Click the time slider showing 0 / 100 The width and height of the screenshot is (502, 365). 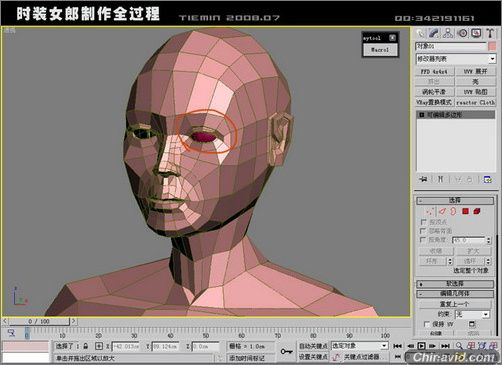coord(39,321)
